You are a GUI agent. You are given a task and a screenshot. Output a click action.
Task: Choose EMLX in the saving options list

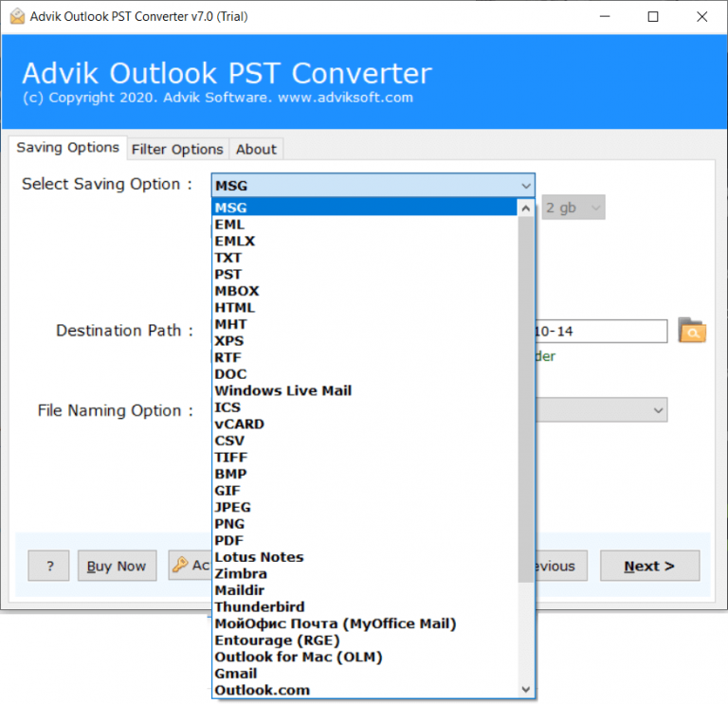point(365,242)
